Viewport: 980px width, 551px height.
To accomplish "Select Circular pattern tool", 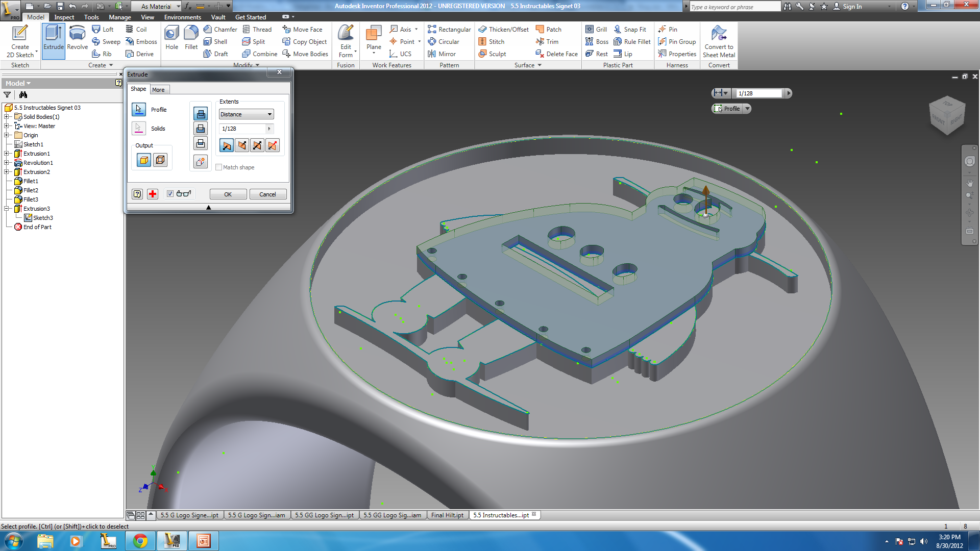I will tap(444, 42).
